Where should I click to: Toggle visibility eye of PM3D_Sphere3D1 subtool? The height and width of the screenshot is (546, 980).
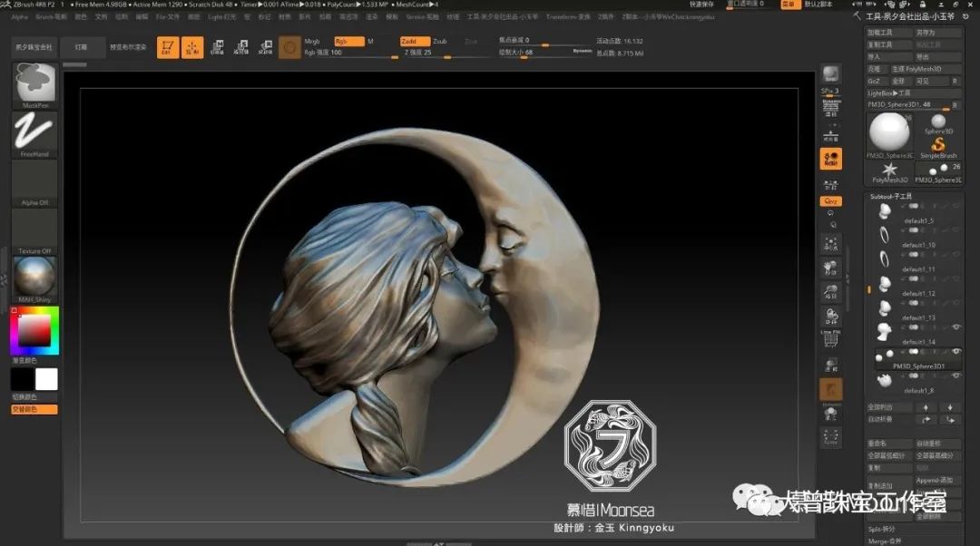[x=955, y=351]
